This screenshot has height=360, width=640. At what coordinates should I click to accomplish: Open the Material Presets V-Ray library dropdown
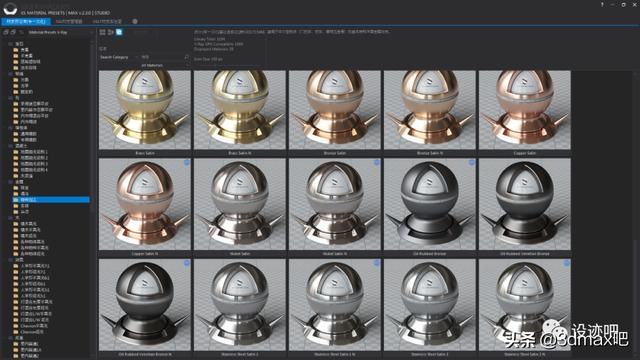pyautogui.click(x=60, y=32)
